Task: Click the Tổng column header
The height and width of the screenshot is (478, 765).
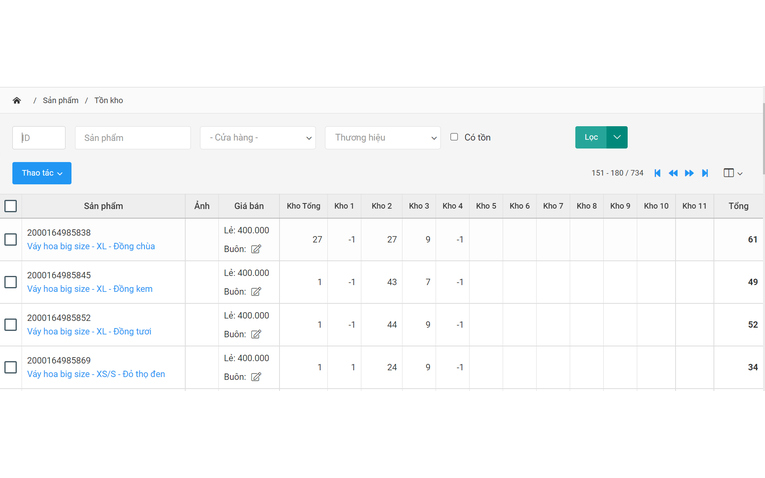Action: (738, 206)
